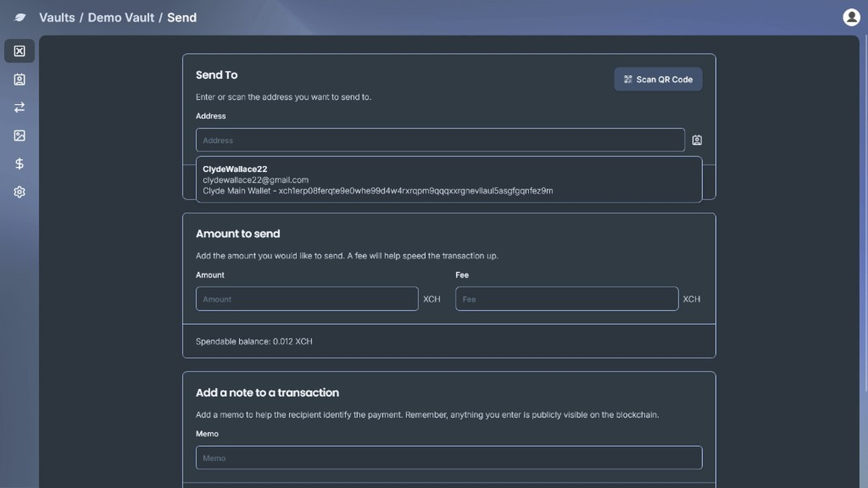Open the dollar sign sidebar icon

click(20, 164)
